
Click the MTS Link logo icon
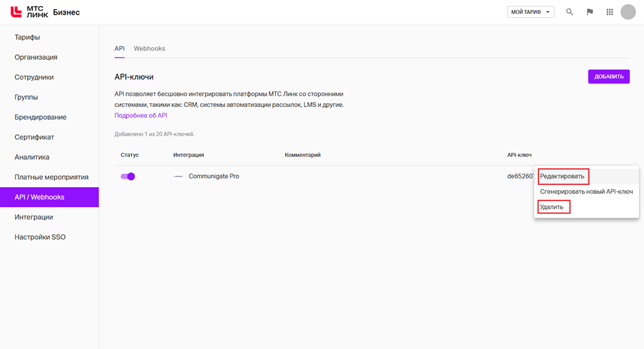16,12
